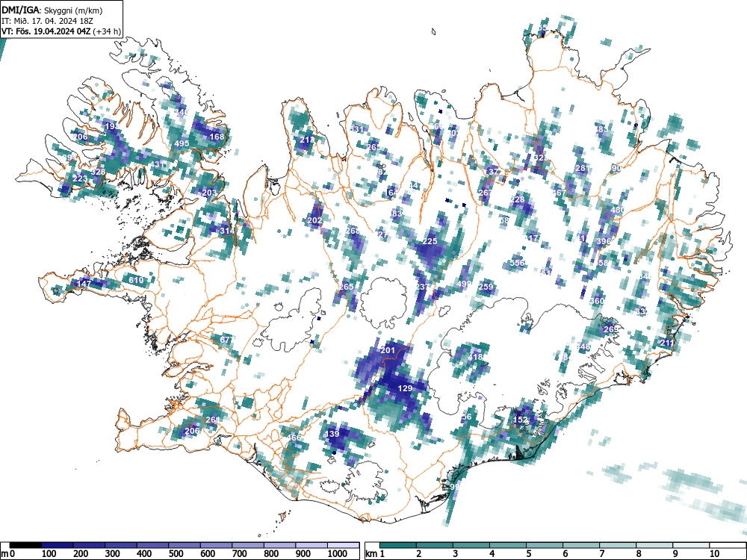Click the visibility value '360'
The height and width of the screenshot is (560, 747).
click(x=597, y=301)
